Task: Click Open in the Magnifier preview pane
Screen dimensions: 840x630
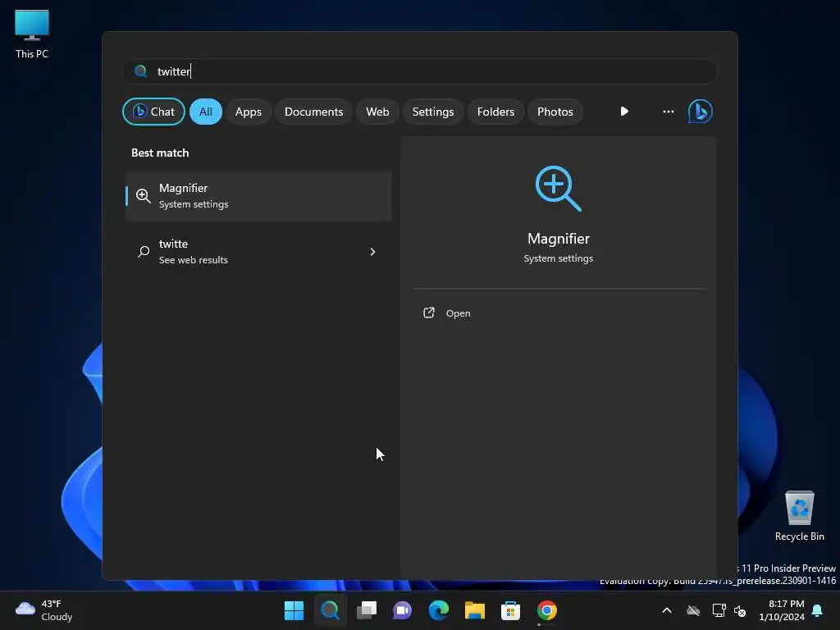Action: point(458,313)
